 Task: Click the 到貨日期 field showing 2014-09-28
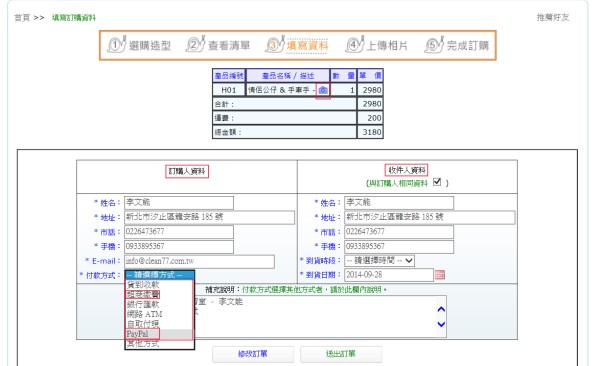389,275
